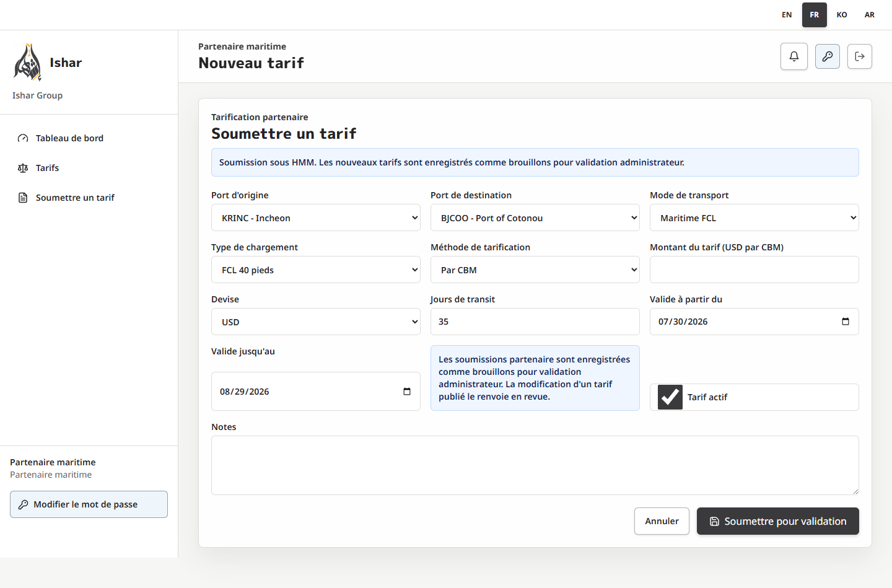Viewport: 892px width, 588px height.
Task: Focus the Montant du tarif input field
Action: click(754, 270)
